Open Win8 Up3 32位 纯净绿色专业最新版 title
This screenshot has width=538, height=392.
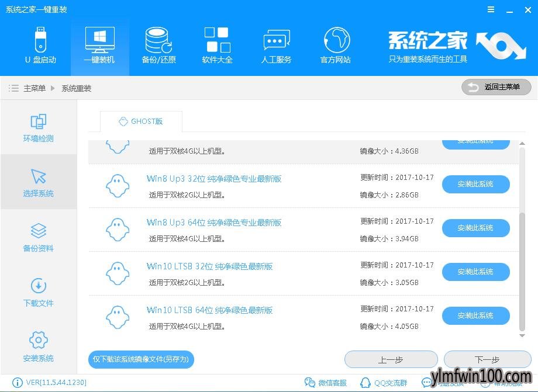214,179
